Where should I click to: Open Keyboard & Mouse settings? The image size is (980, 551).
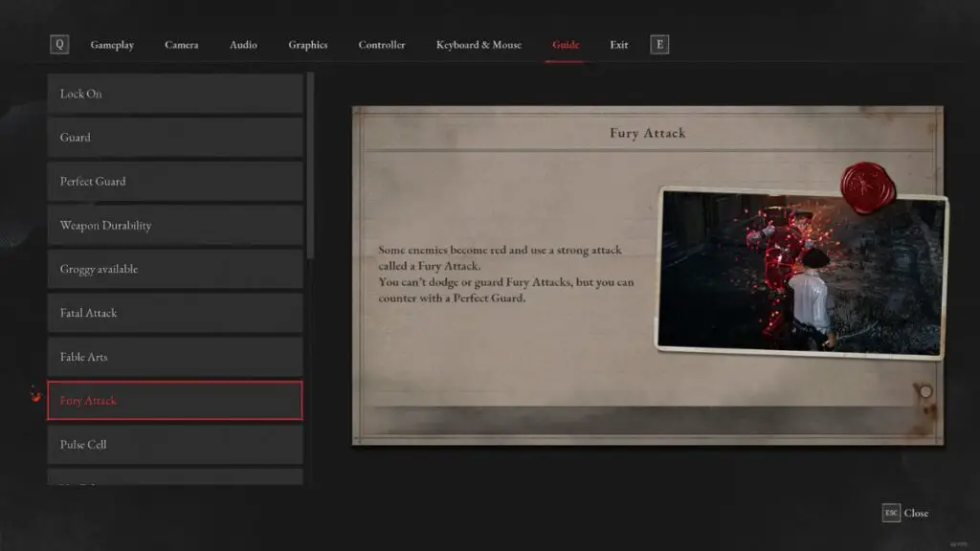coord(479,45)
